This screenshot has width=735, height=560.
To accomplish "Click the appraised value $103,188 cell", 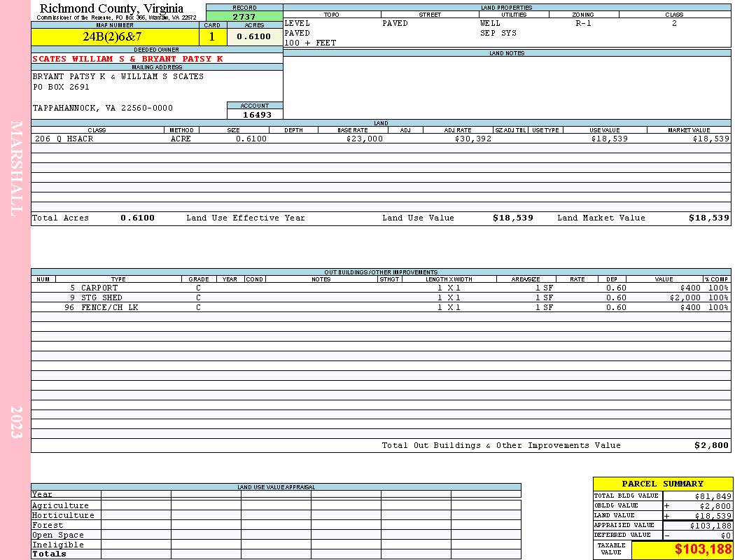I will click(696, 525).
